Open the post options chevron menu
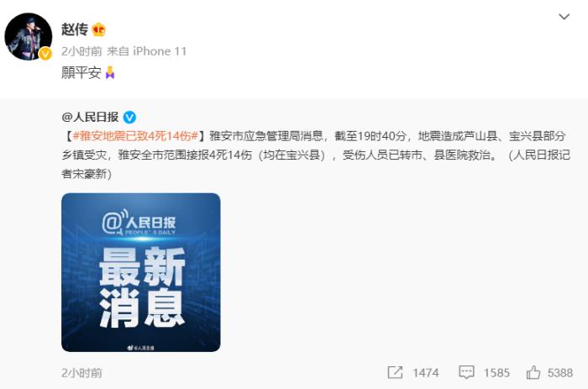The width and height of the screenshot is (588, 389). [x=564, y=17]
